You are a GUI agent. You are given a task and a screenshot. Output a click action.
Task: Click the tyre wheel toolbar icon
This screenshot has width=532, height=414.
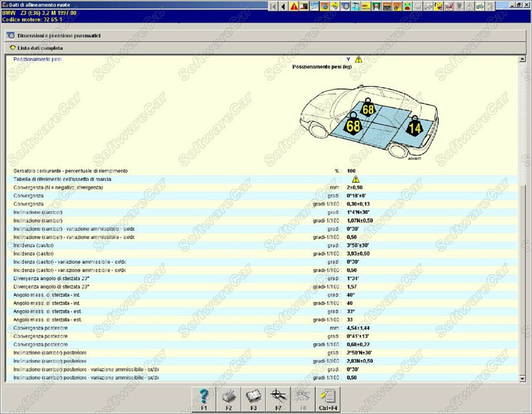click(345, 6)
